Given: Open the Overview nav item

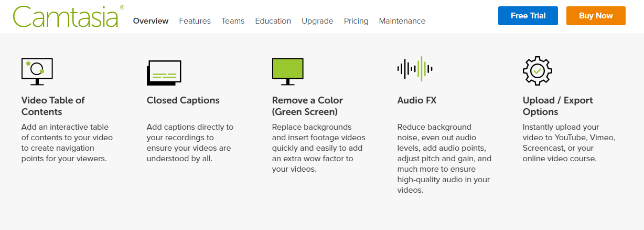Looking at the screenshot, I should [x=151, y=21].
